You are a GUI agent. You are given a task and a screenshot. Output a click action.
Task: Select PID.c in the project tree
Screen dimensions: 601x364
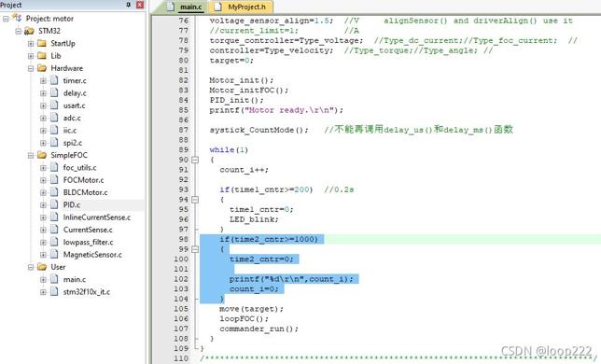tap(72, 205)
